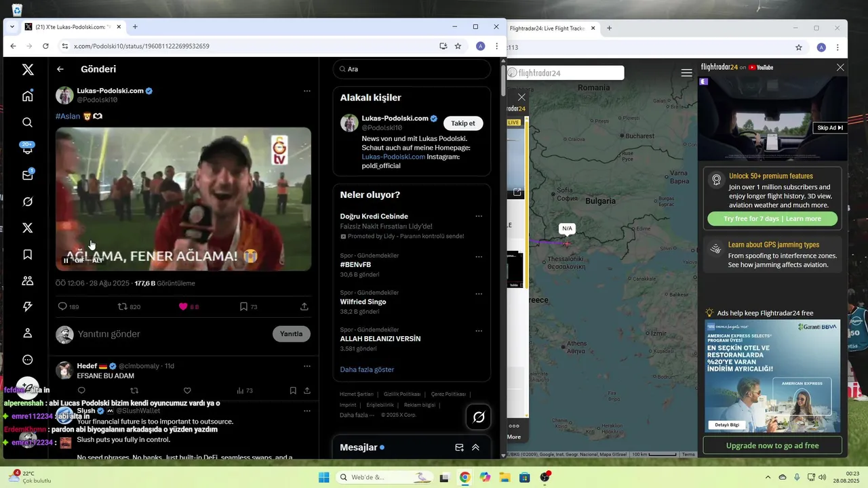This screenshot has height=488, width=868.
Task: Click the #Aslan hashtag
Action: coord(68,116)
